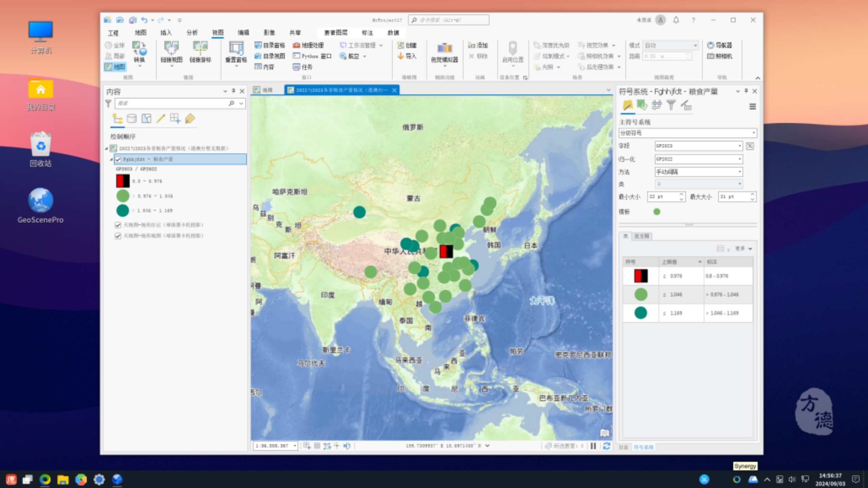
Task: Click the red-black symbol swatch in class table
Action: point(640,276)
